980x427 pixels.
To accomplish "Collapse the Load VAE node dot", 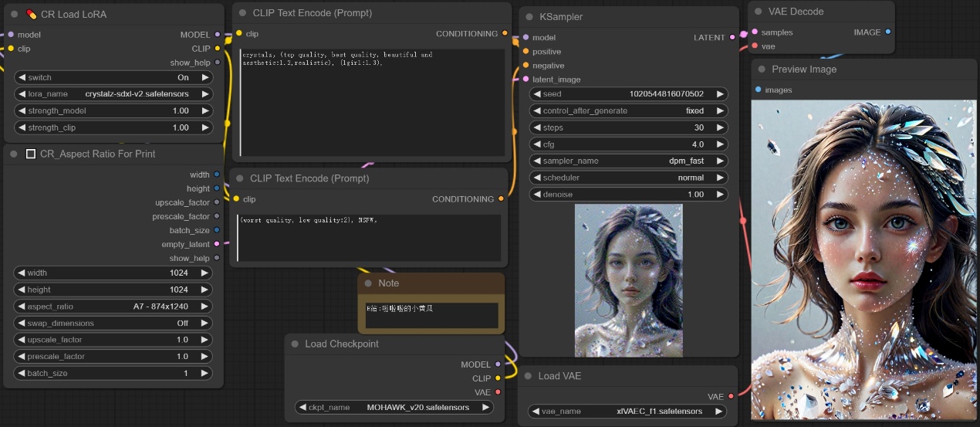I will (529, 376).
